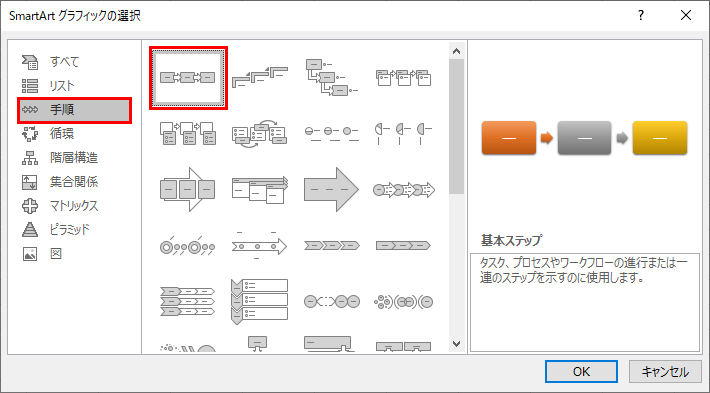Select the large right arrow process layout

pos(332,189)
